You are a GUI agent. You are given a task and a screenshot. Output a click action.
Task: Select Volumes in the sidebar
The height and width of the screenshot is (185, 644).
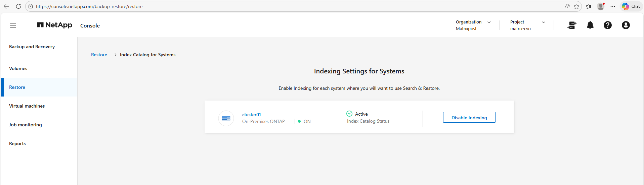pos(18,68)
